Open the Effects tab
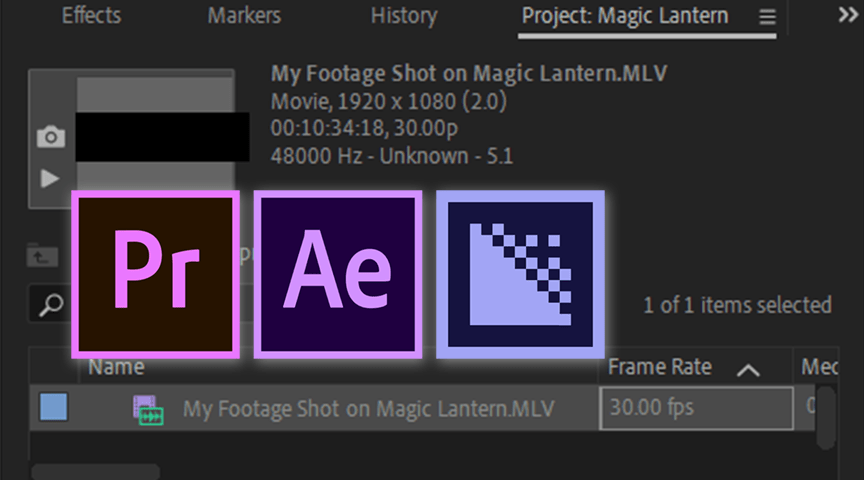Screen dimensions: 864x480 point(91,17)
